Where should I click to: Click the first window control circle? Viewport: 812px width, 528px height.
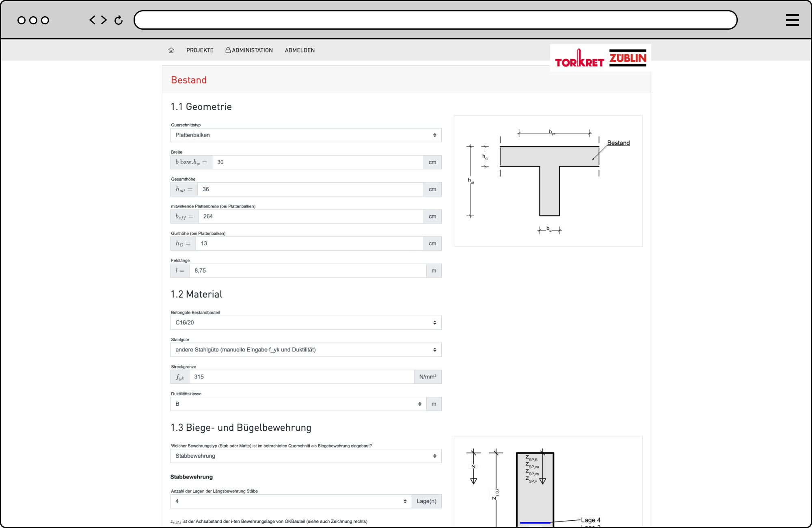click(22, 20)
